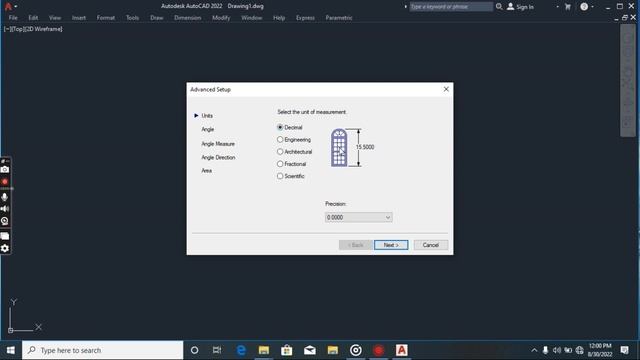640x360 pixels.
Task: Select the Architectural unit radio button
Action: pyautogui.click(x=280, y=152)
